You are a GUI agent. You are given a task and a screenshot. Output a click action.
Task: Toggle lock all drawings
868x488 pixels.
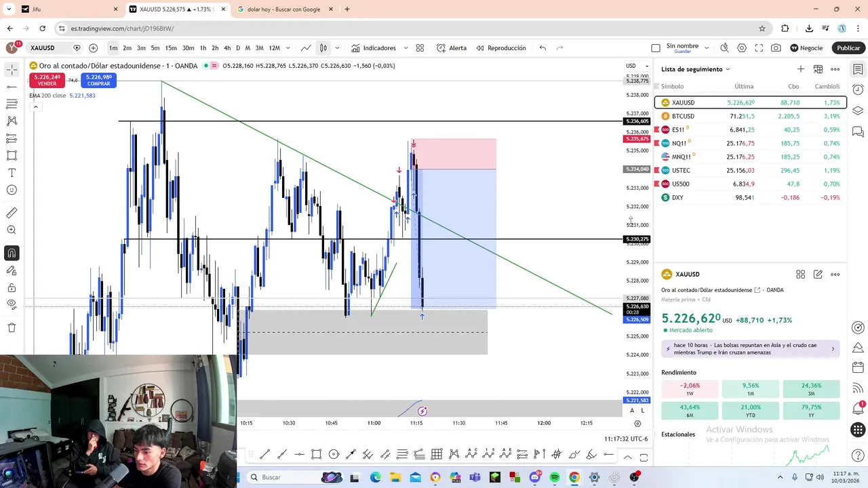point(12,287)
